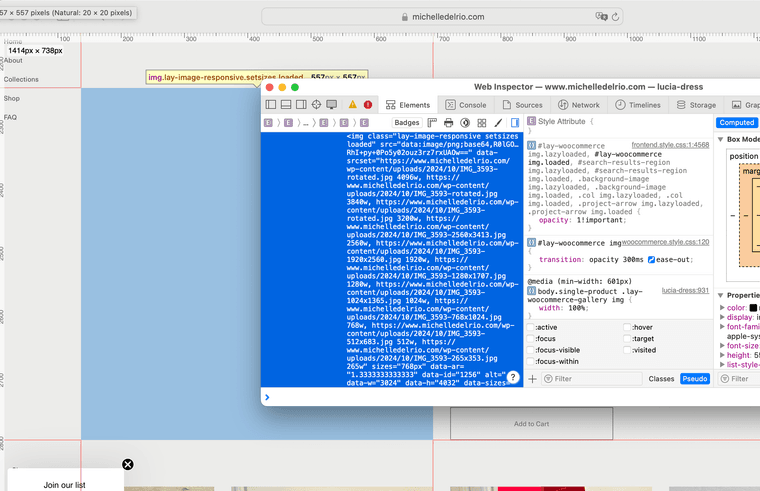Click the print styles printer icon
Image resolution: width=760 pixels, height=491 pixels.
pyautogui.click(x=448, y=123)
